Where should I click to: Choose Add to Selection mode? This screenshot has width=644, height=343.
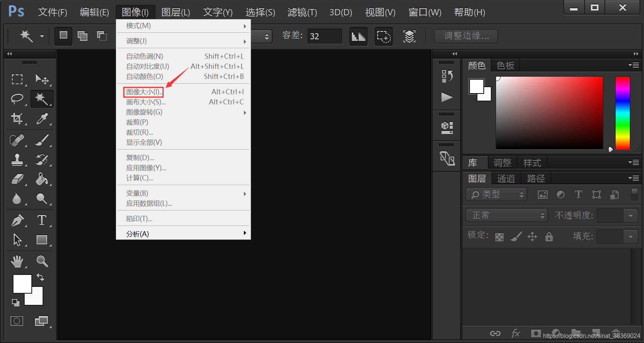coord(83,36)
